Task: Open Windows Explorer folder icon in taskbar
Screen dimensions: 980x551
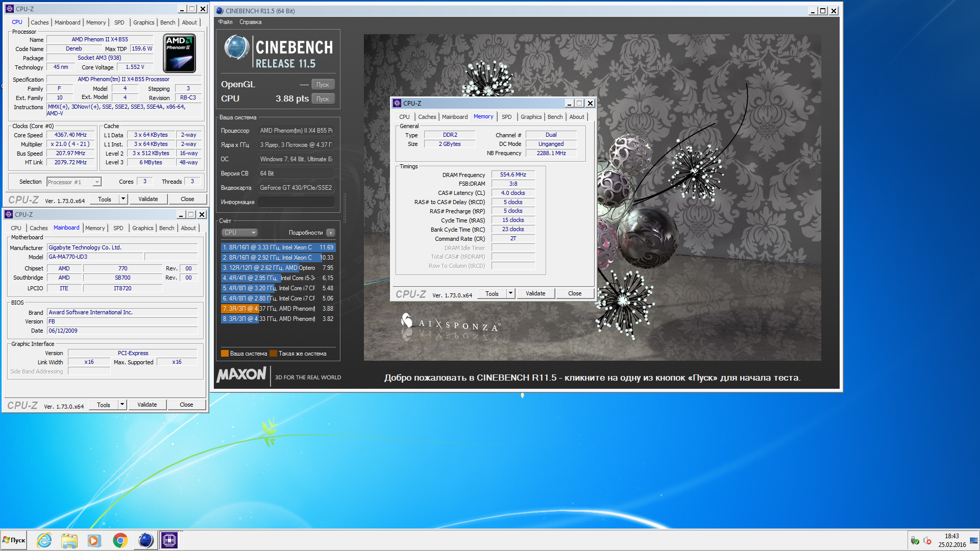Action: 69,540
